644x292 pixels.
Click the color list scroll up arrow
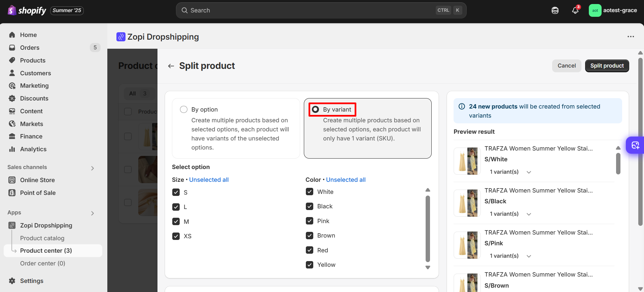coord(428,190)
